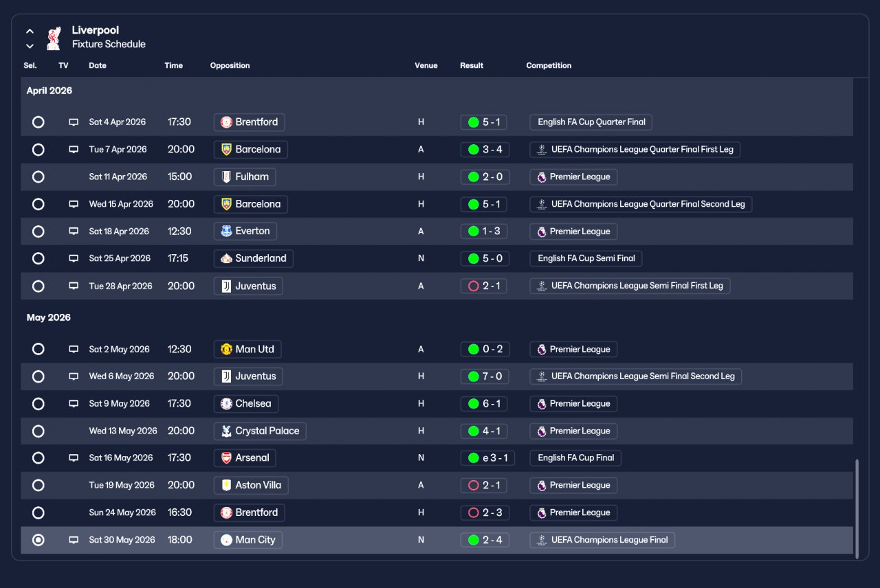Click the Liverpool club crest icon
The image size is (880, 588).
pyautogui.click(x=54, y=38)
